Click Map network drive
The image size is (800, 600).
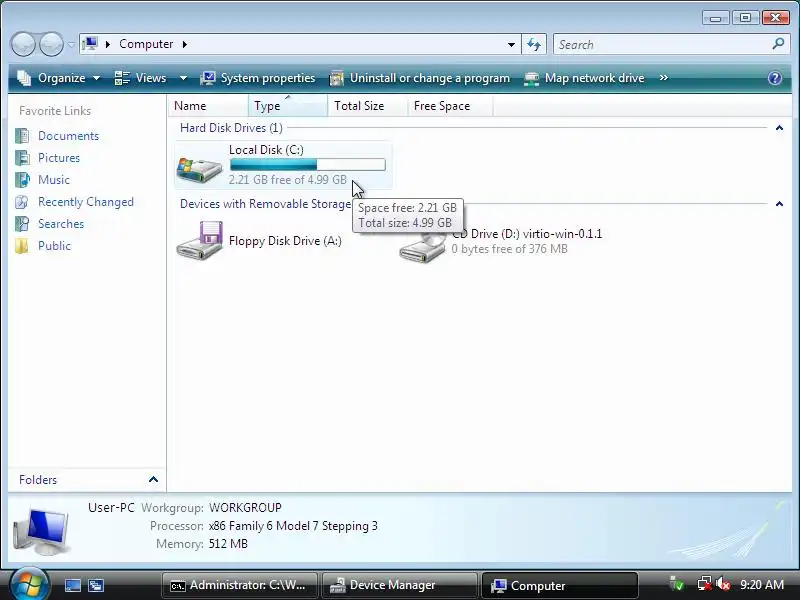point(584,78)
